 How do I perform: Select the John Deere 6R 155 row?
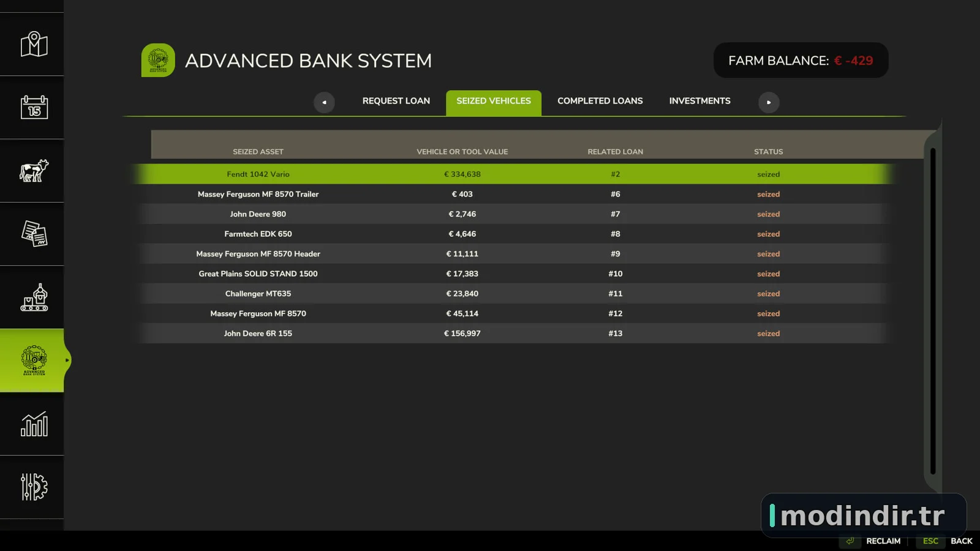514,333
